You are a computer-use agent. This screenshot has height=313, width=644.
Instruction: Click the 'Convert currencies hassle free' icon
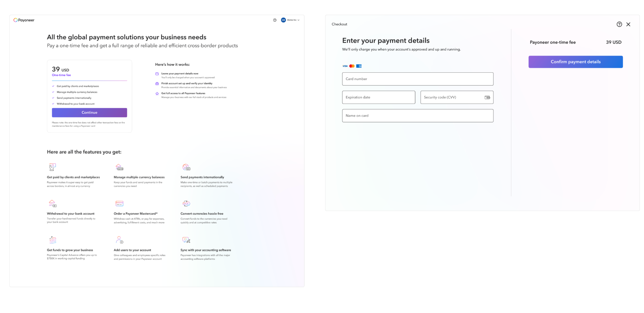(x=186, y=203)
